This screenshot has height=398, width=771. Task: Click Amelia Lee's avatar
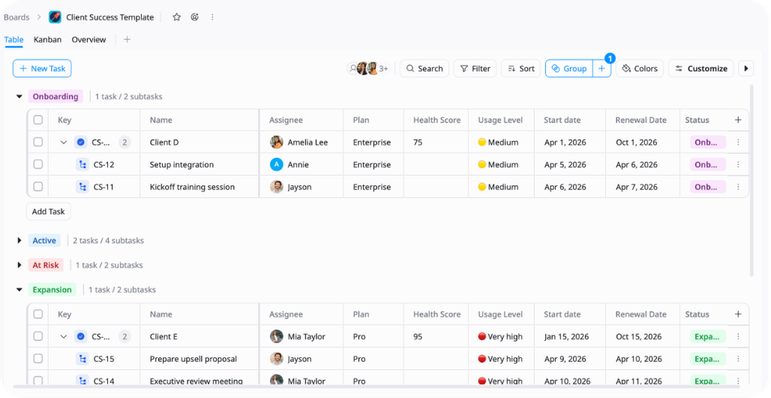pyautogui.click(x=276, y=142)
